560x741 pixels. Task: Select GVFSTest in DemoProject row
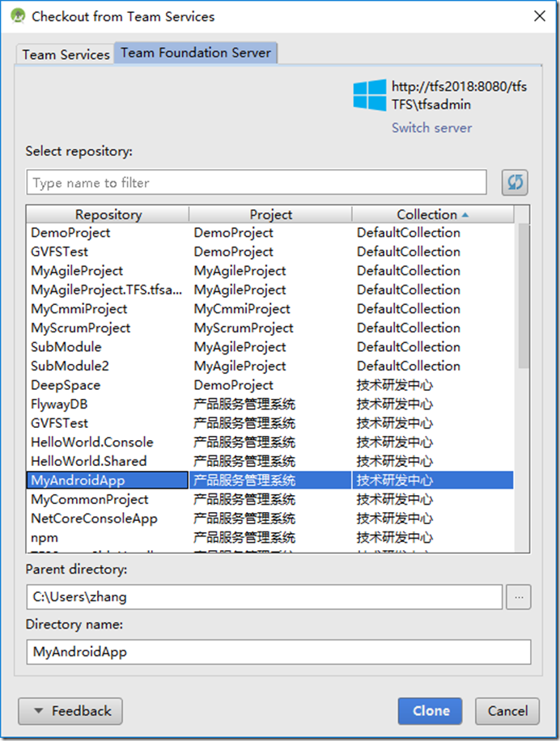click(270, 252)
